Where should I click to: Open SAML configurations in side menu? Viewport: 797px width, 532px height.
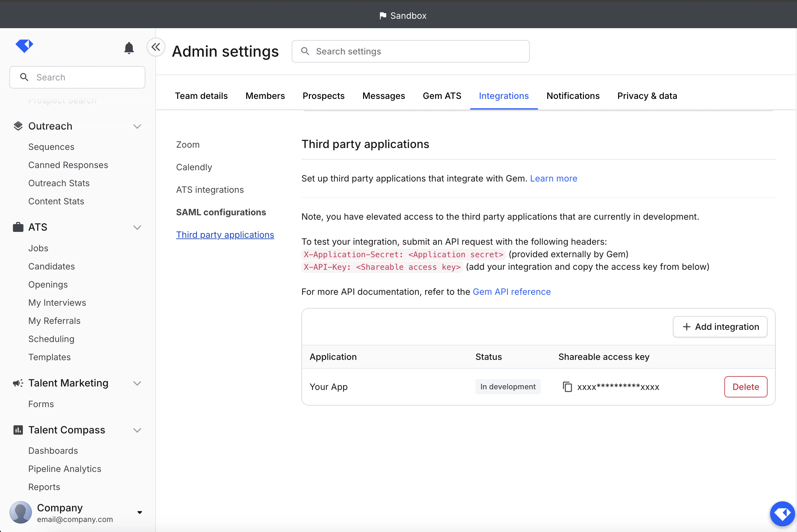click(x=221, y=212)
